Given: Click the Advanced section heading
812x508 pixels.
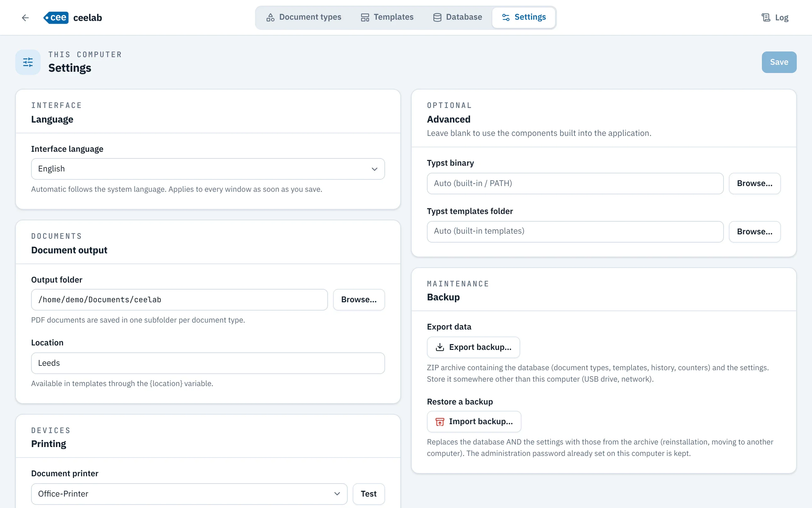Looking at the screenshot, I should [449, 119].
